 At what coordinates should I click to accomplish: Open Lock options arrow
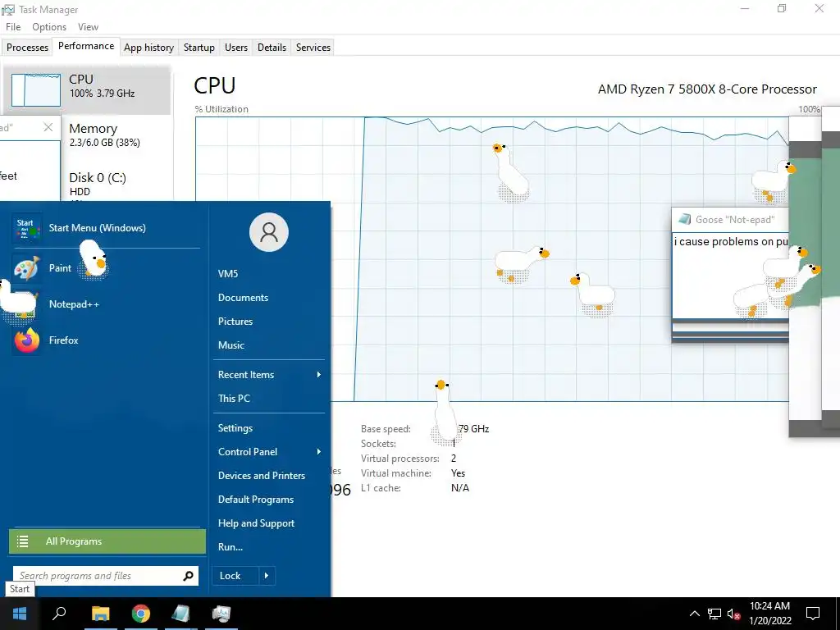point(267,576)
